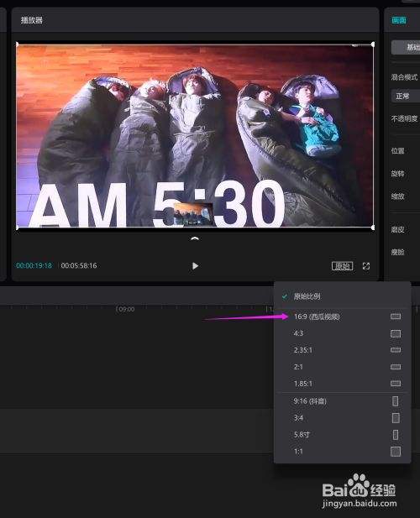Choose 9:16 (抖音) aspect ratio
The image size is (420, 518).
pos(343,401)
